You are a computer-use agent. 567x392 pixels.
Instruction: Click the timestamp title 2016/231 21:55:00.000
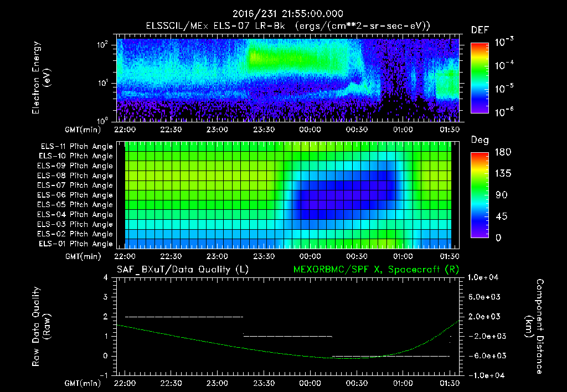[x=288, y=14]
